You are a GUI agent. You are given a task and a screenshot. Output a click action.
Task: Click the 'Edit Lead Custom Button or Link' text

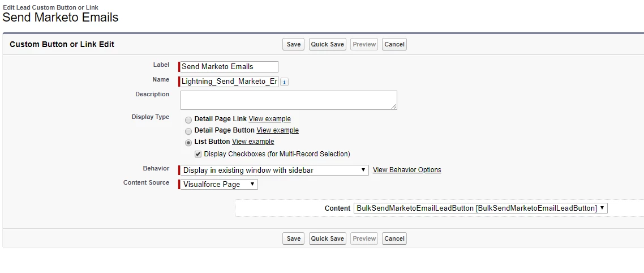coord(50,7)
